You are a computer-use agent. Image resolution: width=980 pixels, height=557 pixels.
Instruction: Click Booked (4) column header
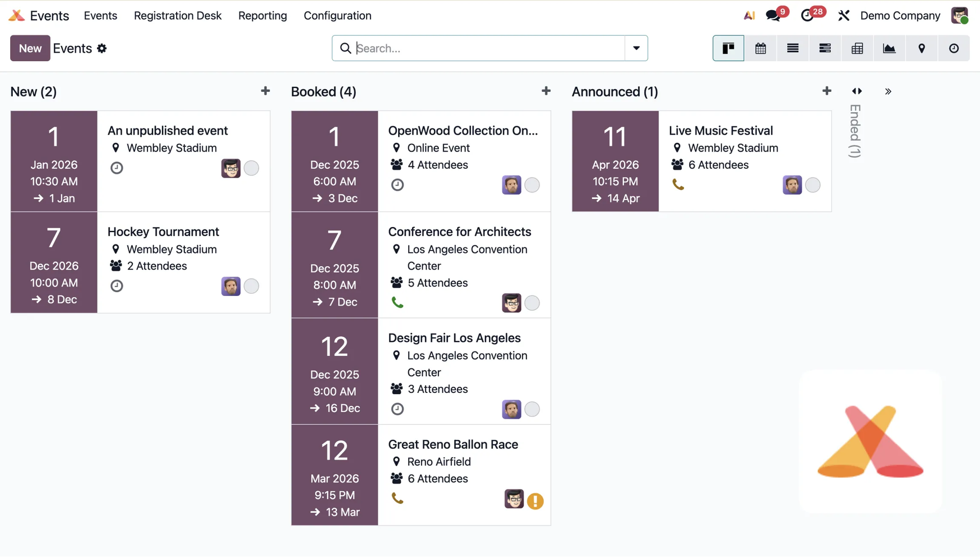[x=324, y=92]
